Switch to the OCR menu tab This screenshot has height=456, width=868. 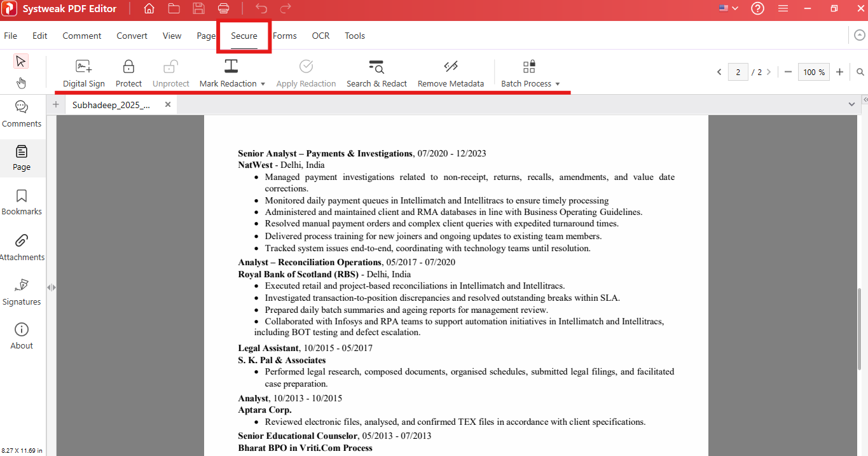(320, 36)
